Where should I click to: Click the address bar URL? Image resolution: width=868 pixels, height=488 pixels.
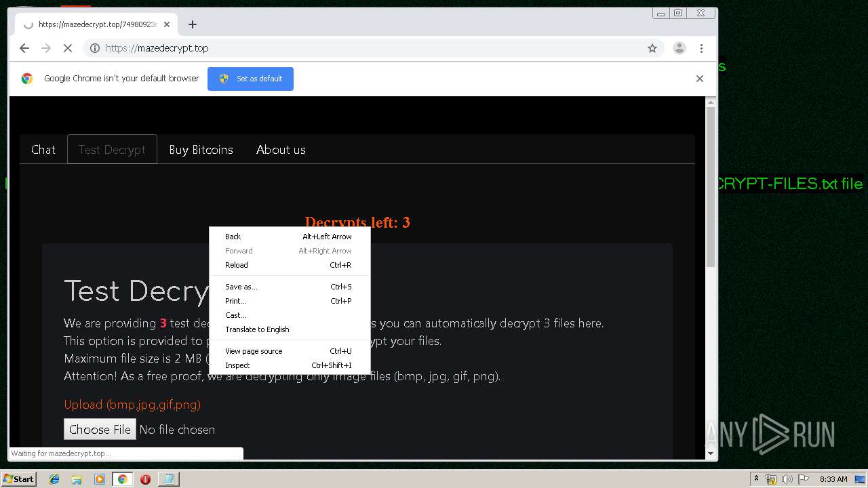coord(157,48)
